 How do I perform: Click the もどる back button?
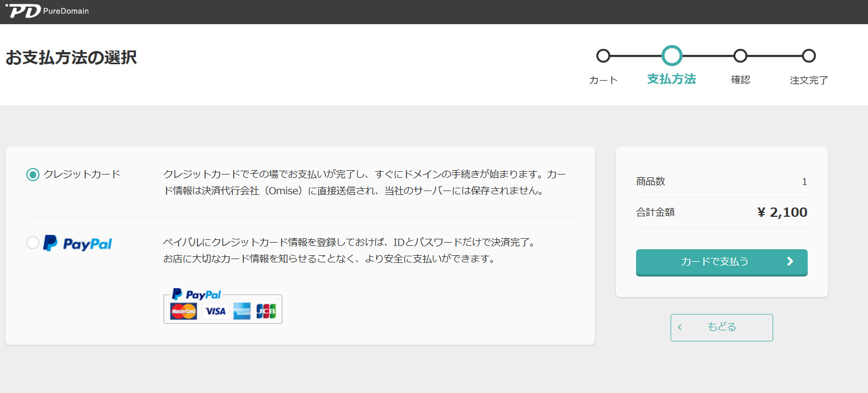[722, 328]
